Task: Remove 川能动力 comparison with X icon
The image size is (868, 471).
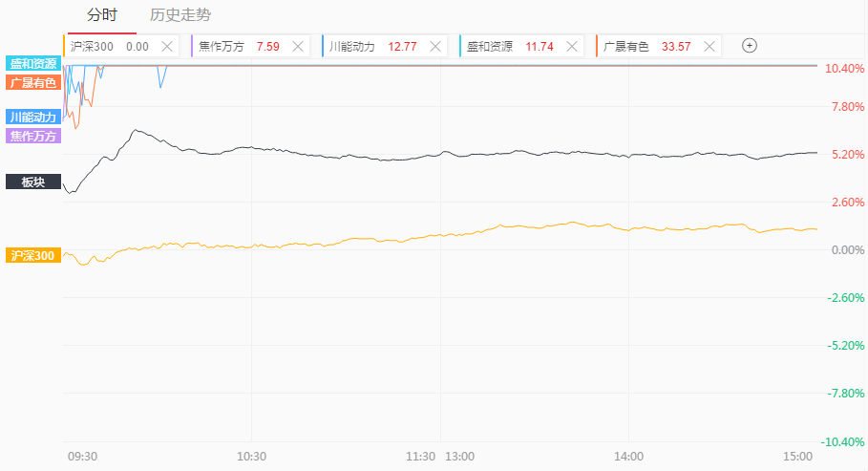Action: (x=435, y=46)
